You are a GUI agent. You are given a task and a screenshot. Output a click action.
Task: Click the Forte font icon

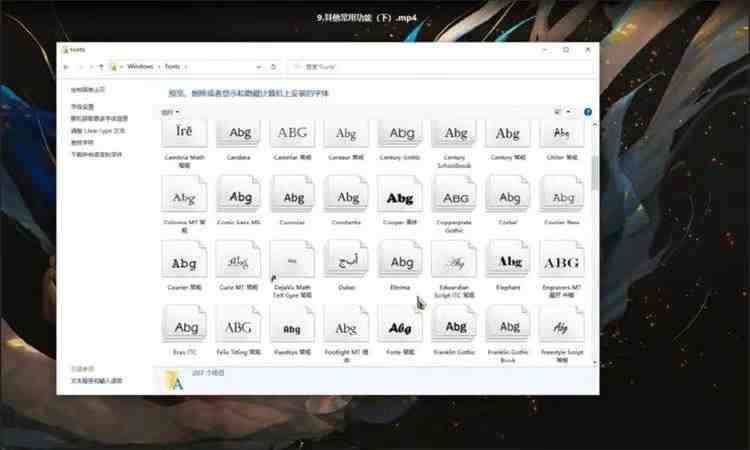(400, 328)
